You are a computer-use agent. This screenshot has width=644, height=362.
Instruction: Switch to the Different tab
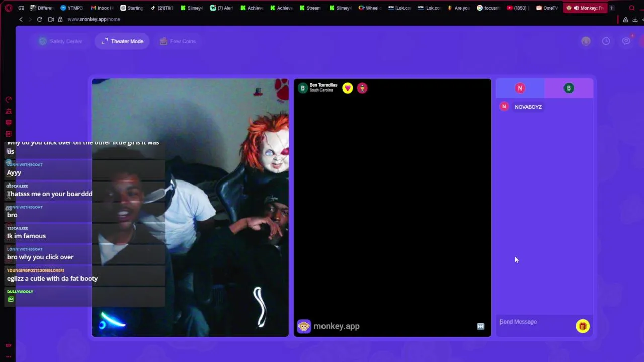pos(42,8)
